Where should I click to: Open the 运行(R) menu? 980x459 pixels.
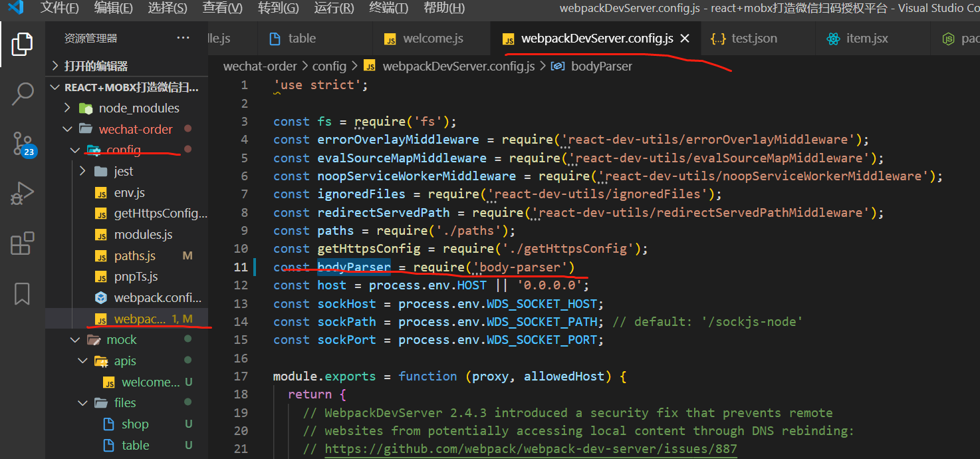tap(334, 8)
